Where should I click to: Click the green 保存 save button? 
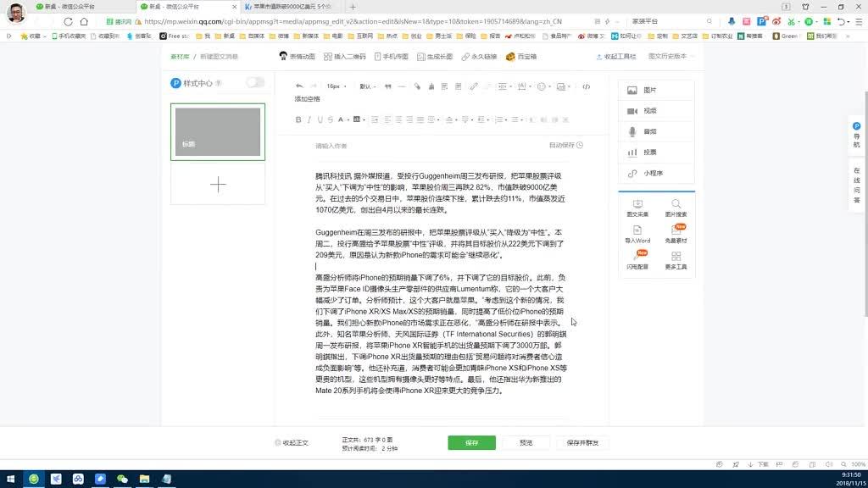471,442
